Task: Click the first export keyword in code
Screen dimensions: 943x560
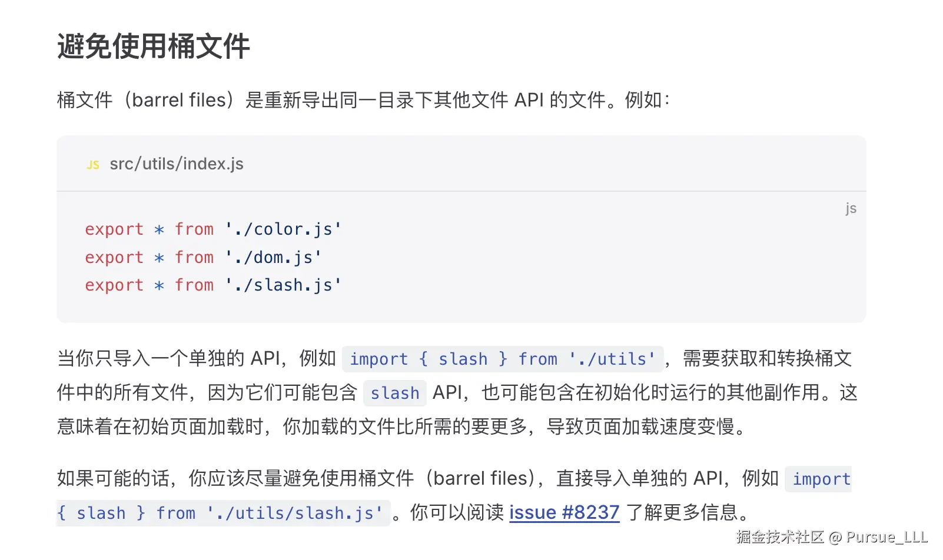Action: [114, 229]
